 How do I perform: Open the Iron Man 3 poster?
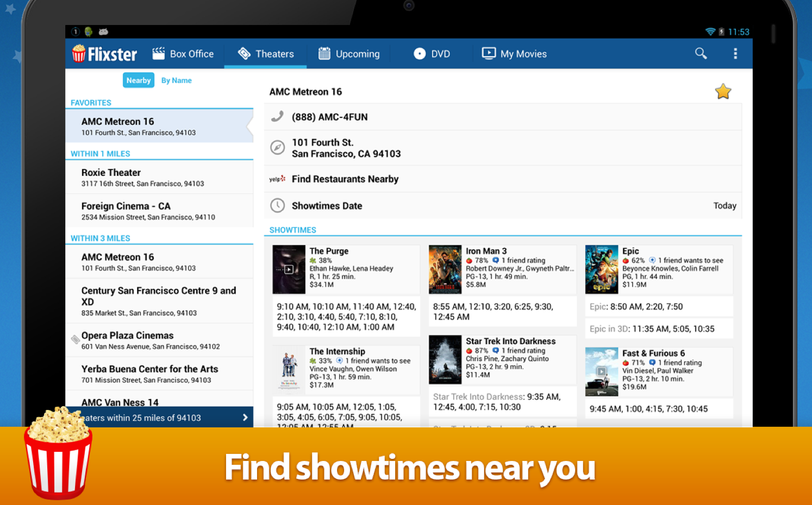tap(445, 269)
